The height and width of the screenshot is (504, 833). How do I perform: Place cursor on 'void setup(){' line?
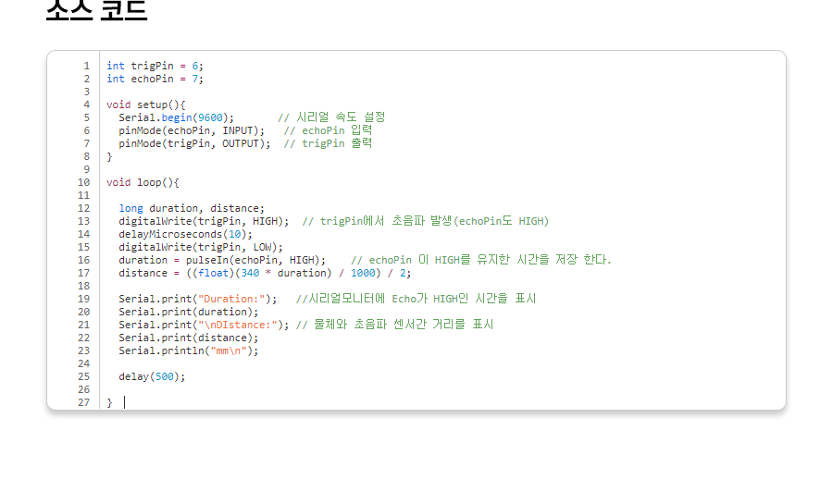pos(146,104)
